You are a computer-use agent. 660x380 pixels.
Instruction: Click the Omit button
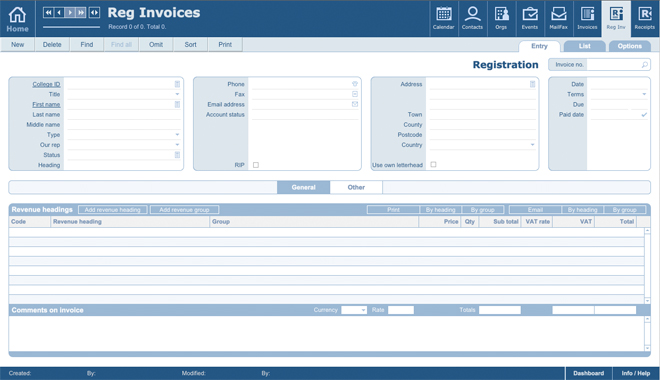(x=156, y=45)
